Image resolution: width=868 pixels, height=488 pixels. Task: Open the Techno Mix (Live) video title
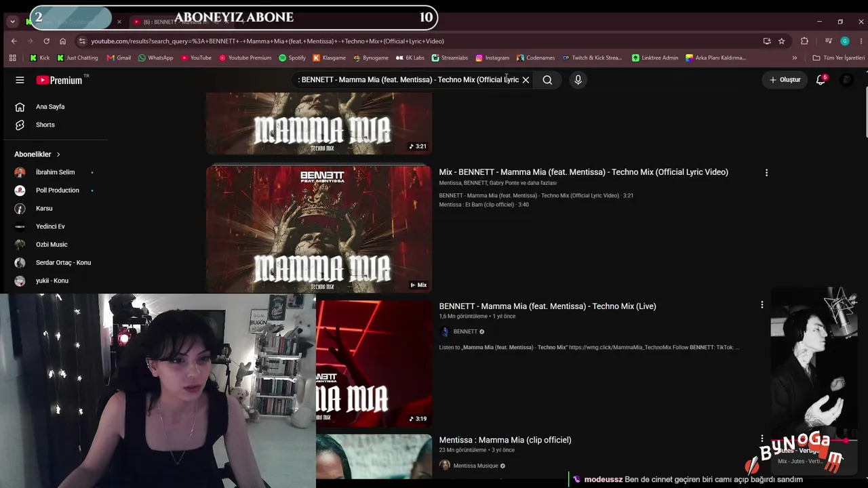547,306
